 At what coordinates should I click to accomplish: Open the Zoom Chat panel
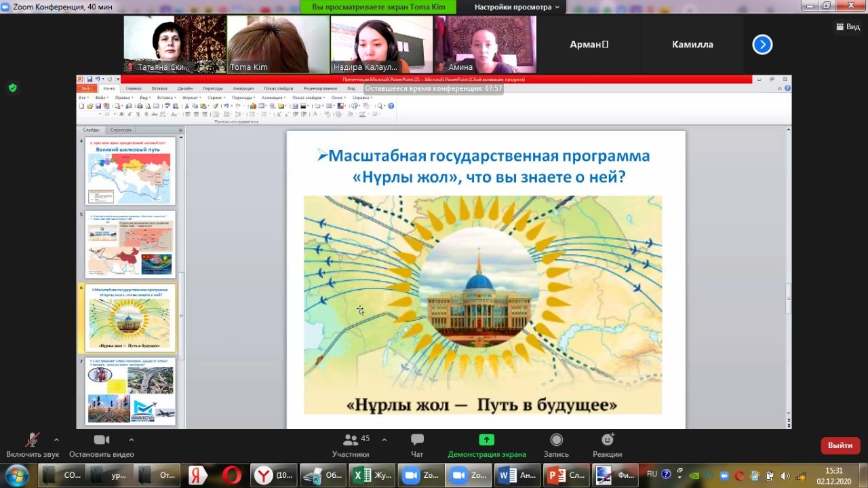[x=417, y=440]
